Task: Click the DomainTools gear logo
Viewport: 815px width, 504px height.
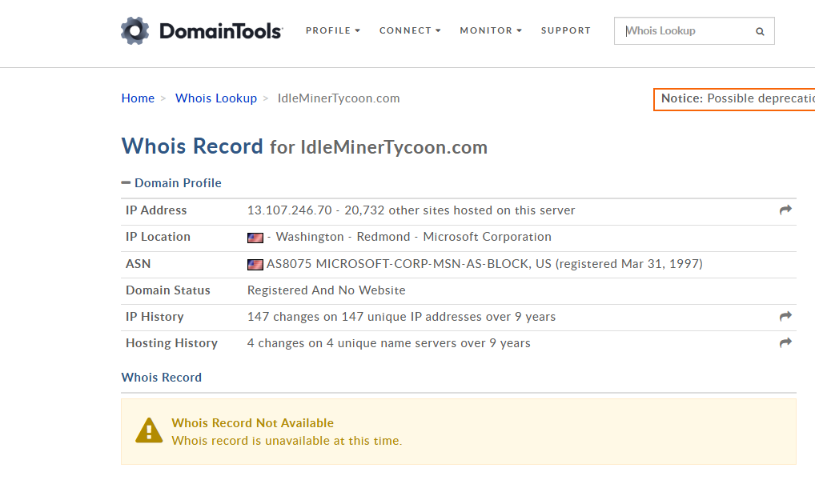Action: 135,30
